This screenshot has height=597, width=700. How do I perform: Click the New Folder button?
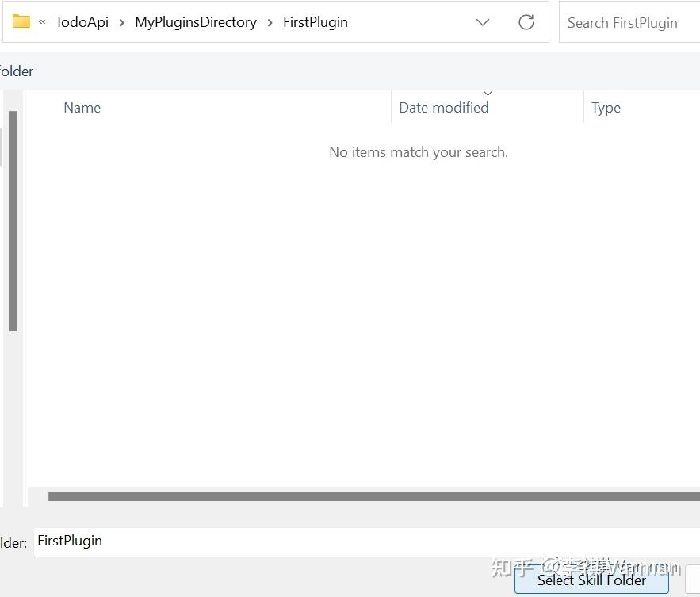pos(16,71)
